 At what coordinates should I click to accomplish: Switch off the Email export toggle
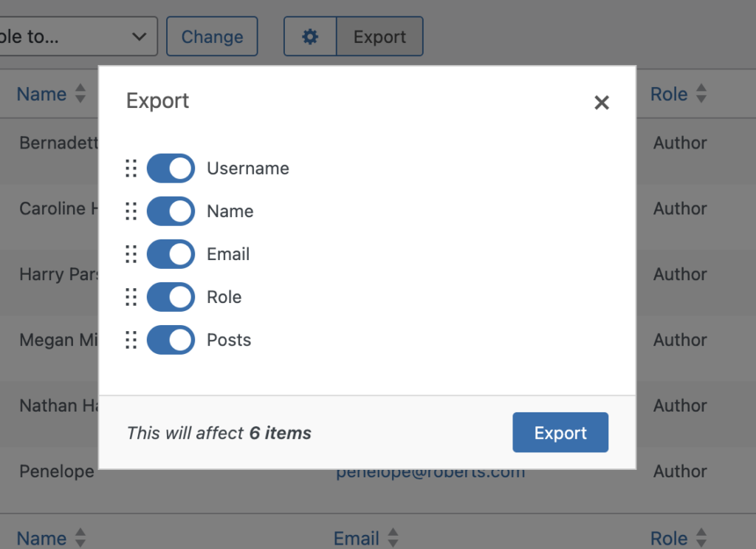click(x=171, y=254)
